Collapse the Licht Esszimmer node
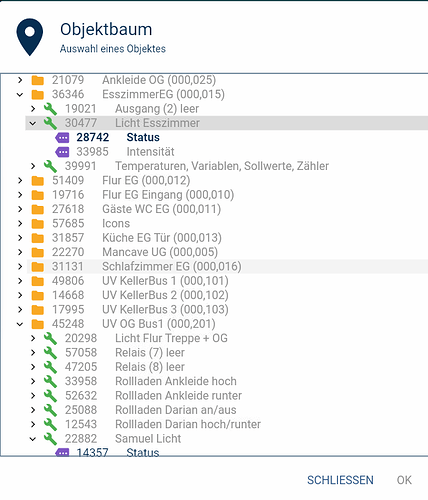This screenshot has width=428, height=500. (x=33, y=123)
